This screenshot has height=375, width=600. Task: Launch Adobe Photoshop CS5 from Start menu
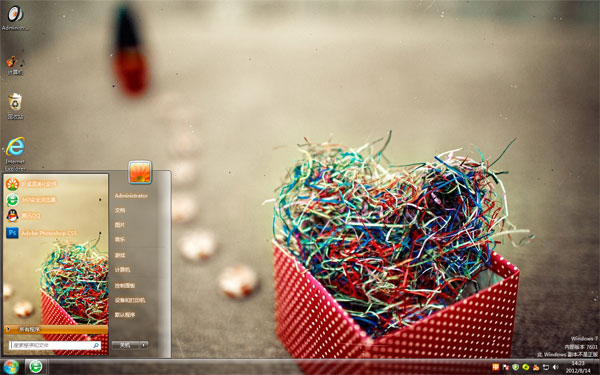(x=56, y=233)
